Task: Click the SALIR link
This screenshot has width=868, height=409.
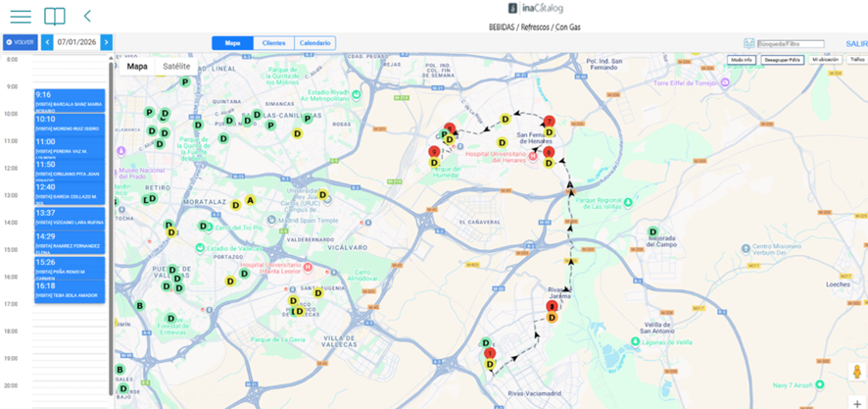Action: click(x=856, y=44)
